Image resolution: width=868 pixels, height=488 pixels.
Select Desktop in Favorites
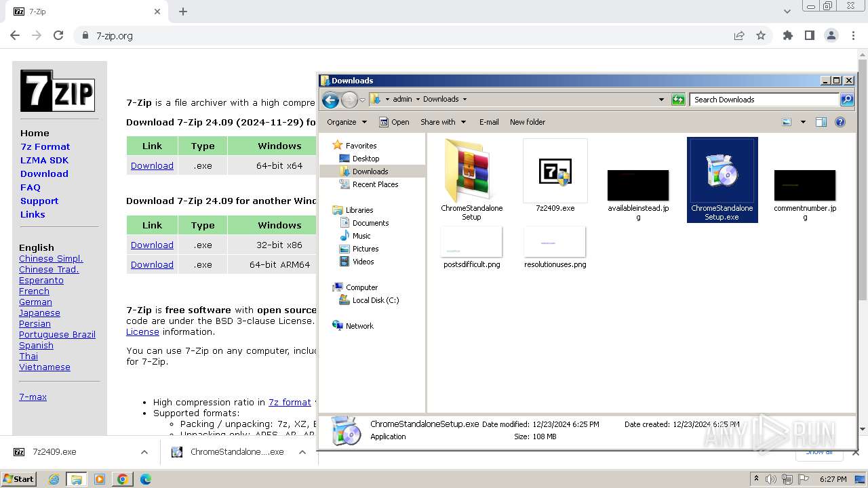(x=359, y=159)
